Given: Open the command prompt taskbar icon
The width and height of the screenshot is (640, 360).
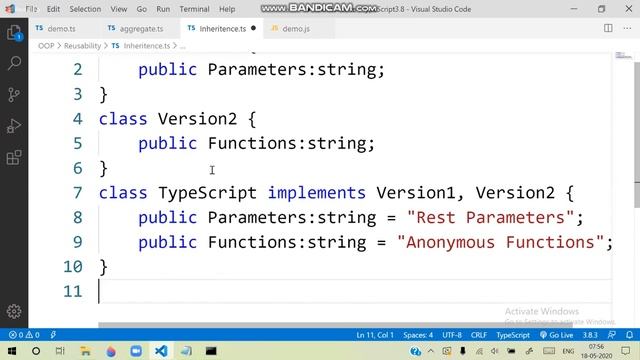Looking at the screenshot, I should 211,351.
